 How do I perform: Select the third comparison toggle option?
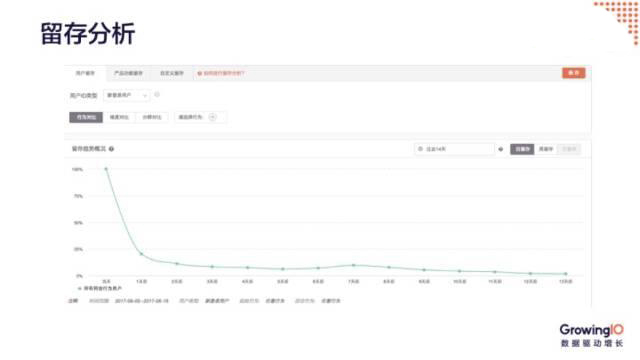tap(152, 117)
